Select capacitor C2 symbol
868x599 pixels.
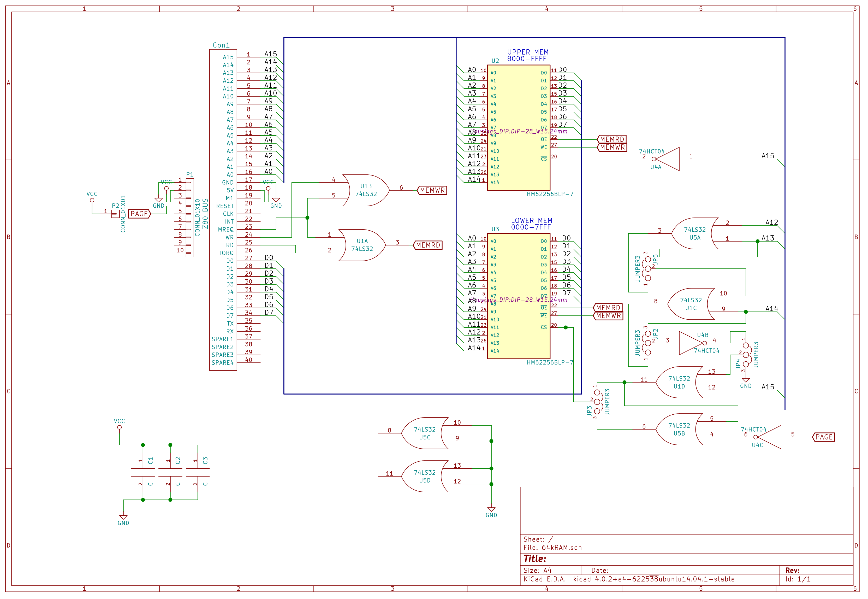coord(170,472)
